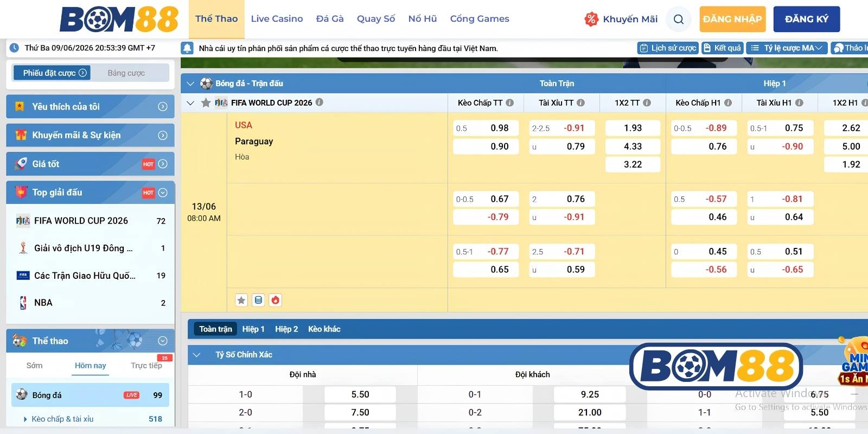Click info icon beside Kèo Chấp H1
This screenshot has height=434, width=868.
(x=728, y=103)
